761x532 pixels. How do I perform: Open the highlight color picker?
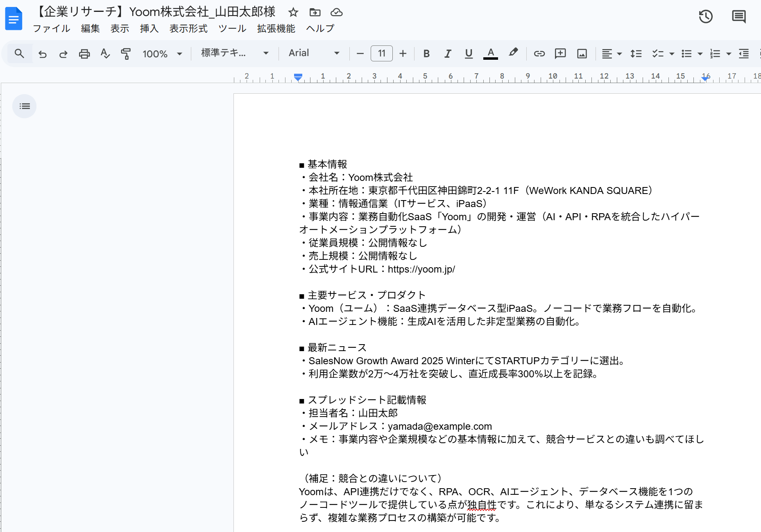coord(513,53)
